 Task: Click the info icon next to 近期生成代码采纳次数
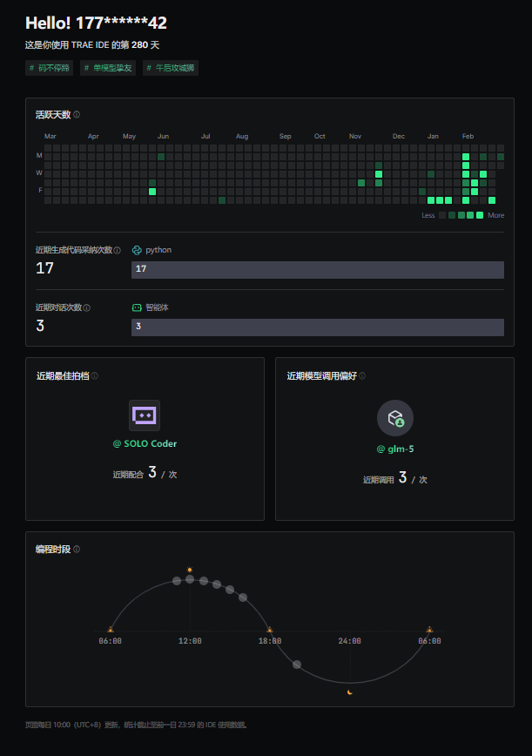118,251
